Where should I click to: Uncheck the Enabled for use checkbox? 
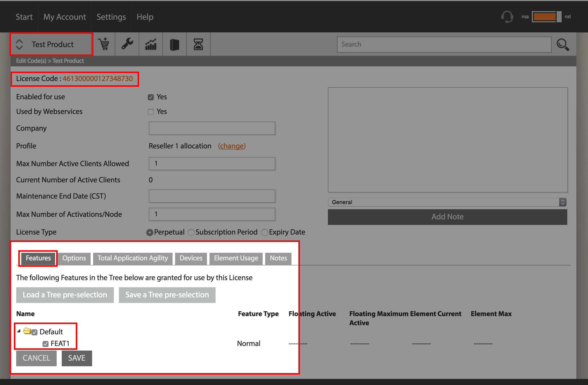(x=151, y=97)
